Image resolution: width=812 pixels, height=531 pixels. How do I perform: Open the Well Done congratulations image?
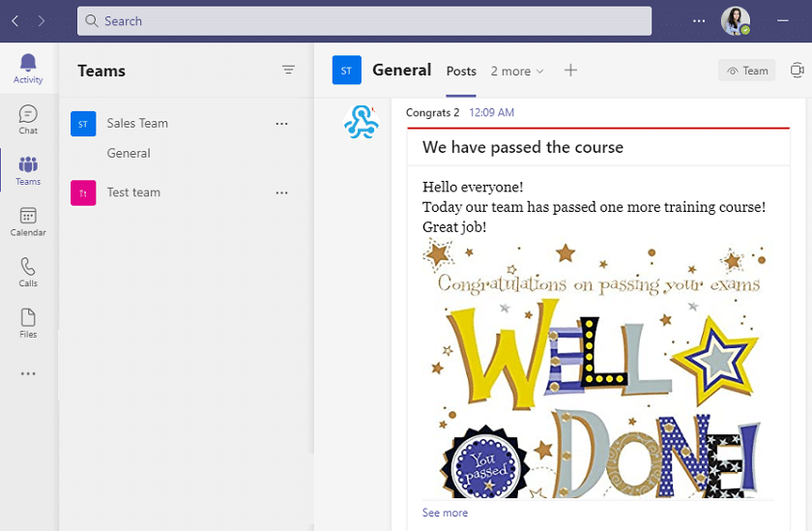(x=595, y=368)
